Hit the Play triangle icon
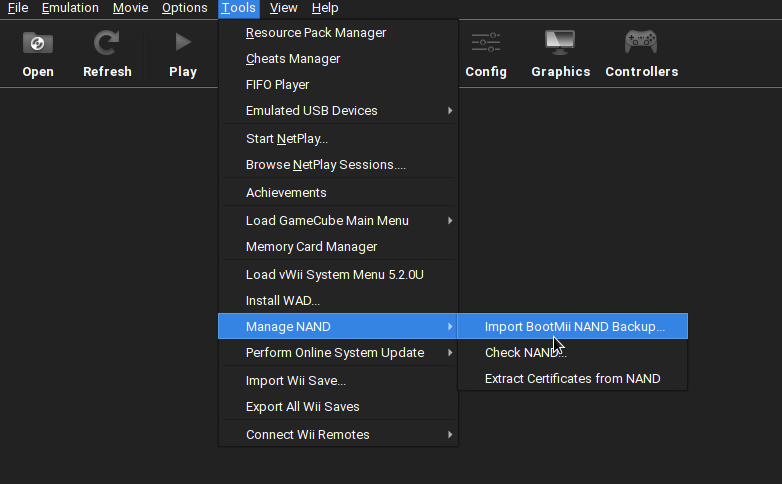Screen dimensions: 782x484 pyautogui.click(x=183, y=43)
